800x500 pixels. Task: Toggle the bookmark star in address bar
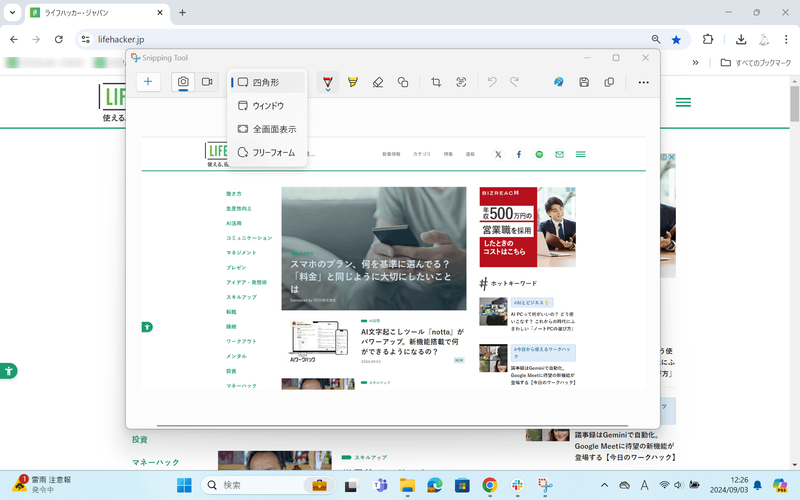[x=677, y=39]
